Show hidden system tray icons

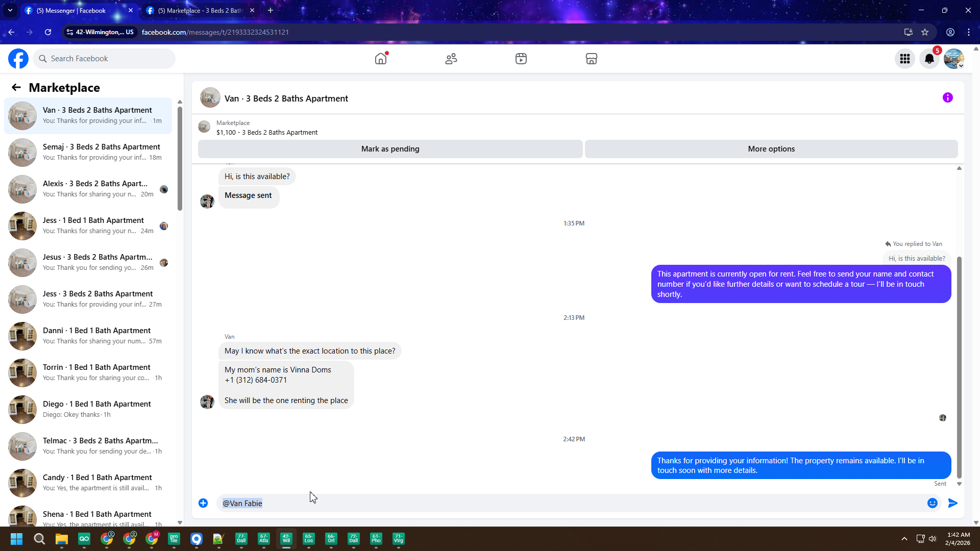pyautogui.click(x=904, y=539)
